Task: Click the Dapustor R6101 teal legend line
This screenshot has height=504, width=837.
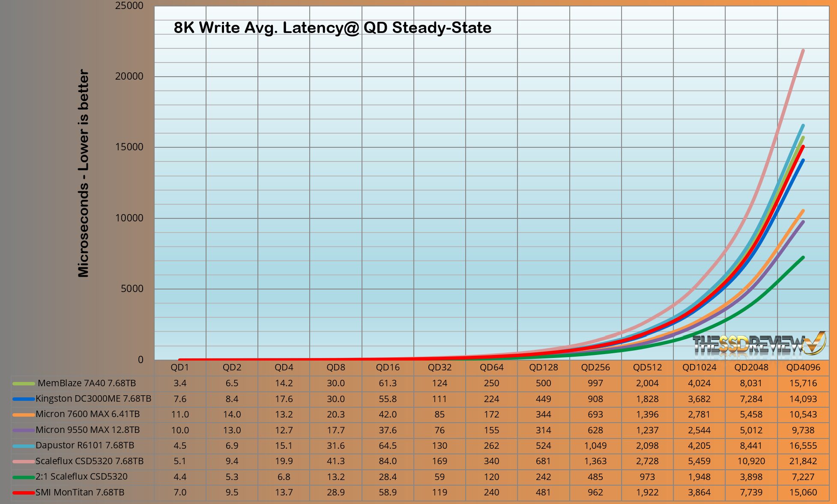Action: [24, 446]
